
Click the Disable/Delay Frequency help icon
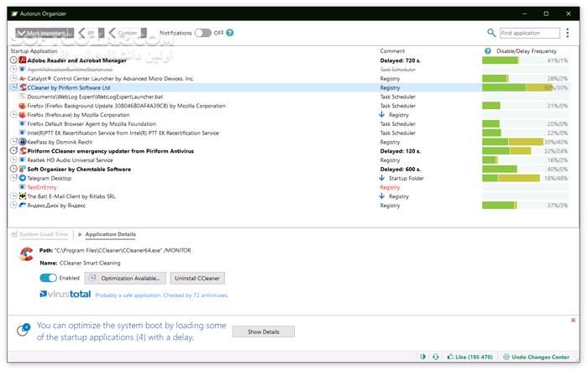tap(488, 51)
